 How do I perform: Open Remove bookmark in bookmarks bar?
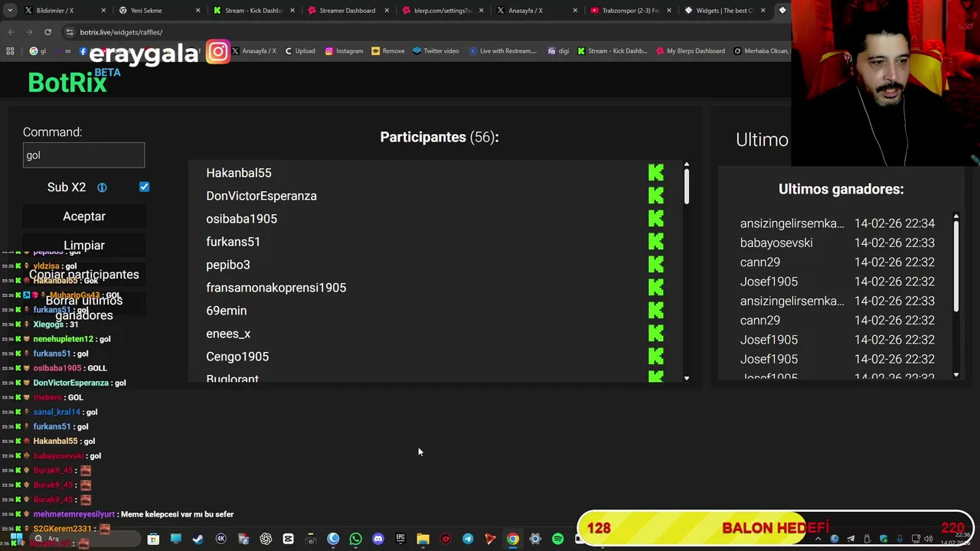point(388,51)
